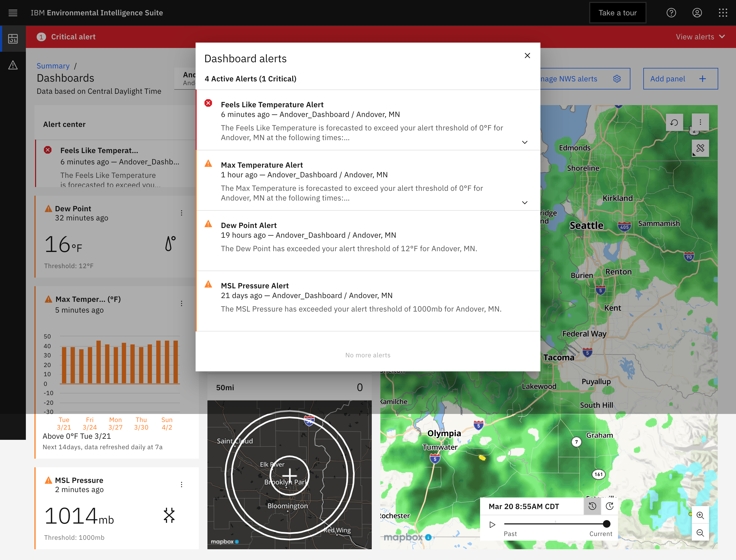Expand the Max Temperature Alert details

point(525,203)
